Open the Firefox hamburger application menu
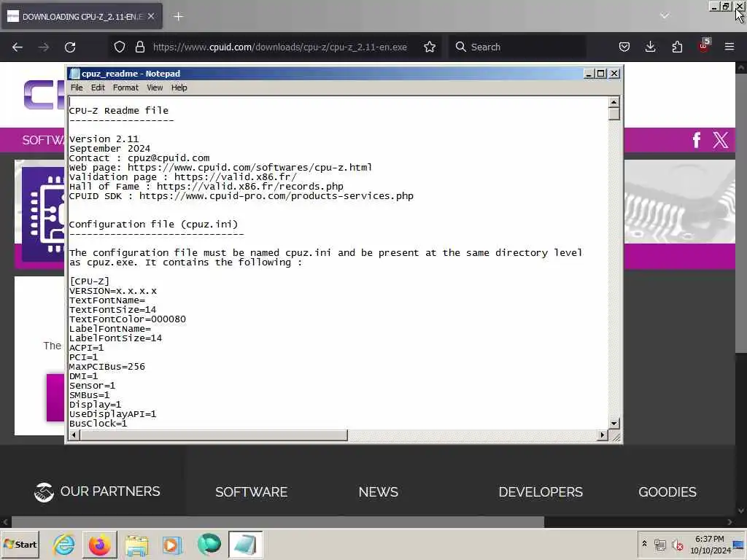The height and width of the screenshot is (560, 747). (x=729, y=47)
